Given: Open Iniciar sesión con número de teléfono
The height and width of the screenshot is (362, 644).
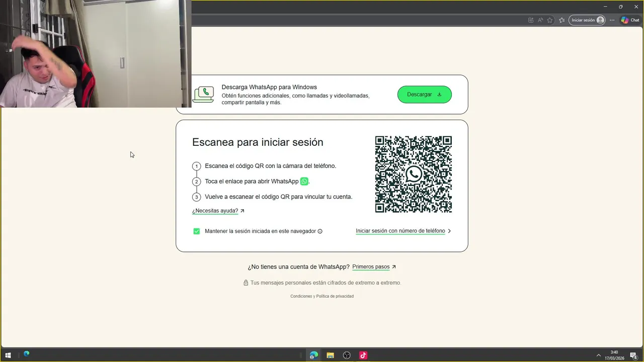Looking at the screenshot, I should click(400, 231).
